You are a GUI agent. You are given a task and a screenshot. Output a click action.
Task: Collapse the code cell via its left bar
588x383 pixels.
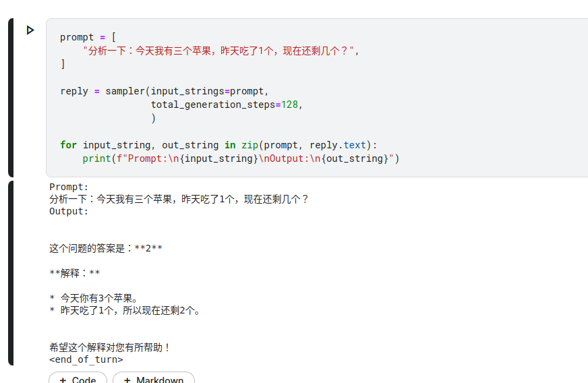click(x=11, y=98)
